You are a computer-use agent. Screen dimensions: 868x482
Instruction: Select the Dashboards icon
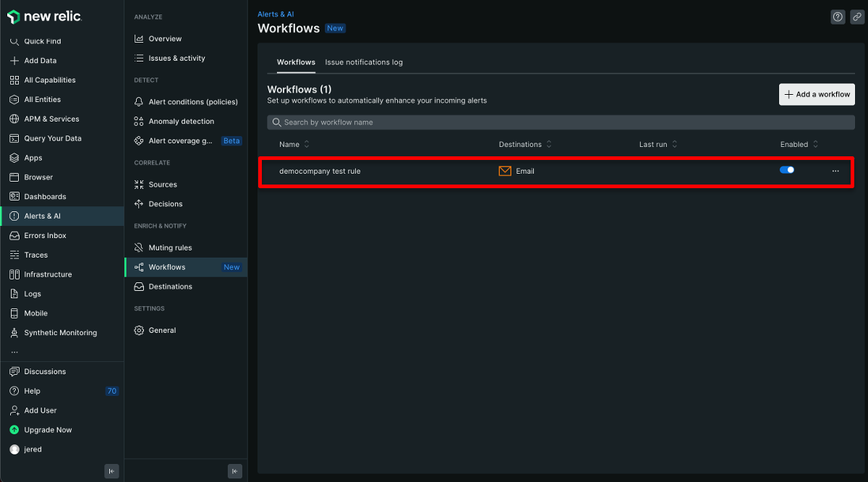[x=14, y=196]
